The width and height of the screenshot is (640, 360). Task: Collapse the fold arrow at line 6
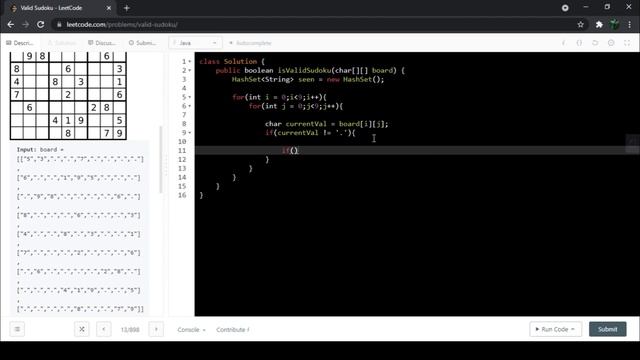(x=190, y=106)
